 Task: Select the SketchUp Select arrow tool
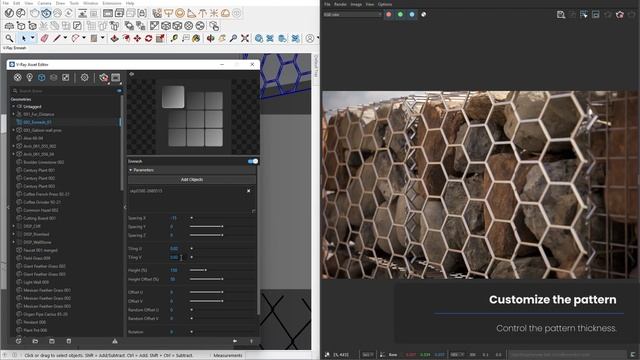click(24, 38)
